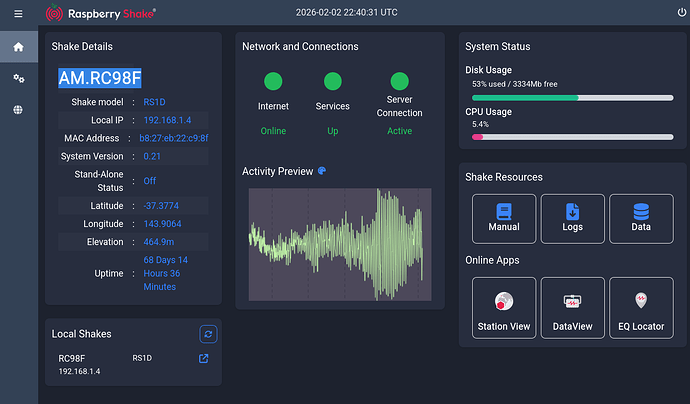Screen dimensions: 690x404
Task: Click the Activity Preview pie chart icon
Action: click(x=322, y=171)
